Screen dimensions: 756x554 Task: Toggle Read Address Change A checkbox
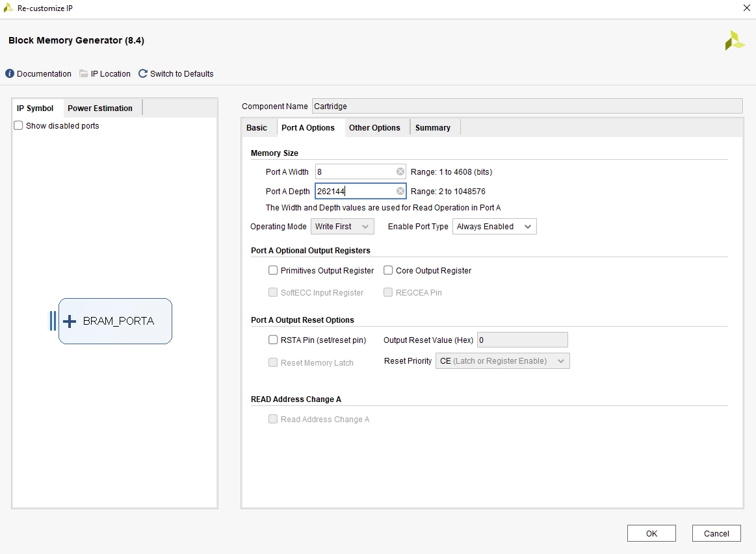pos(273,419)
